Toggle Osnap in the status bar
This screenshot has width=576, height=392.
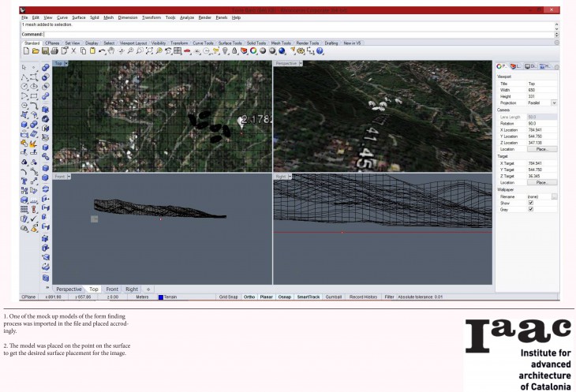[x=284, y=297]
